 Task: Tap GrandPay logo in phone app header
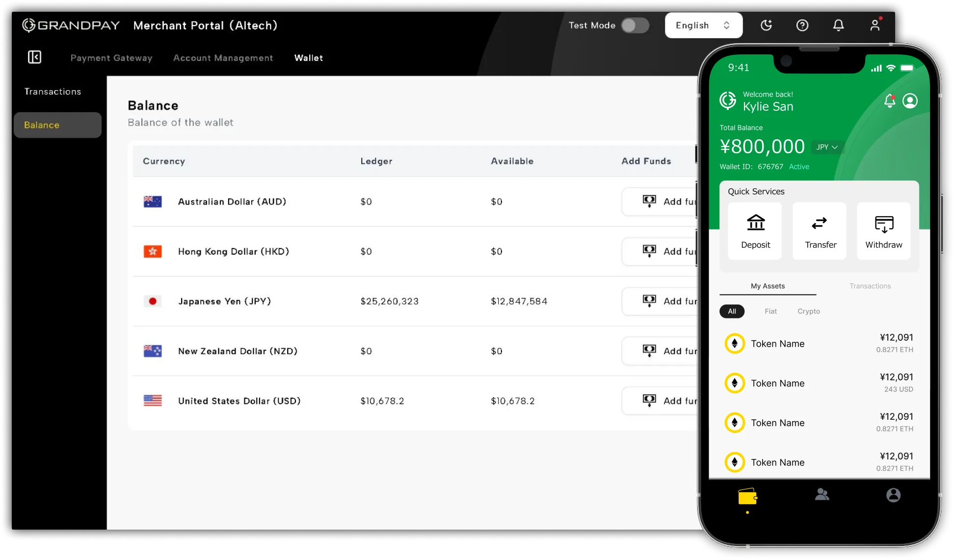tap(728, 101)
